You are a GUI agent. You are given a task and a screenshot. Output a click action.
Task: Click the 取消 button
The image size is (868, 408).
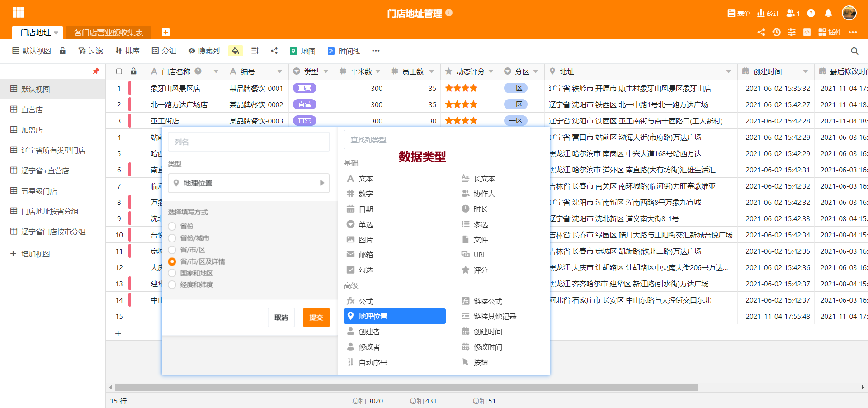[281, 318]
